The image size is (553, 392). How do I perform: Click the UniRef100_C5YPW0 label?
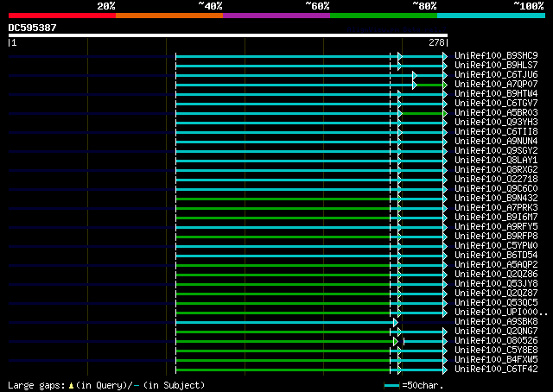point(496,246)
